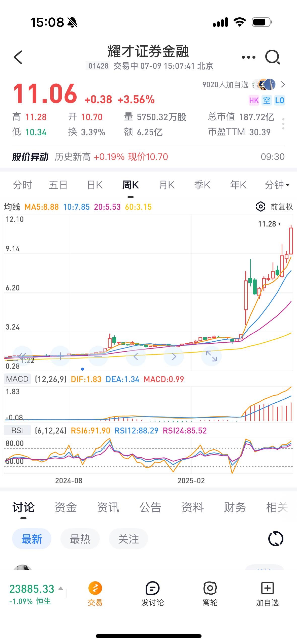Open chart settings hexagon icon
The width and height of the screenshot is (297, 644).
tap(261, 207)
